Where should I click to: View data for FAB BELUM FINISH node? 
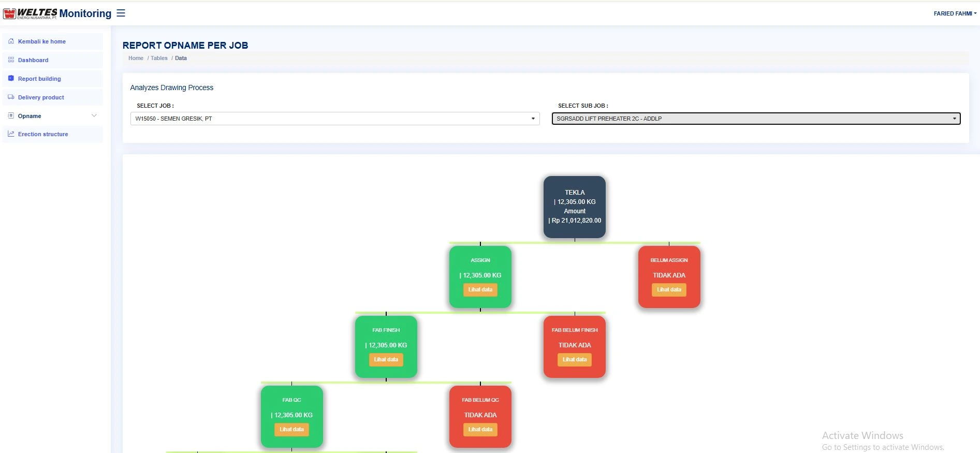click(574, 360)
